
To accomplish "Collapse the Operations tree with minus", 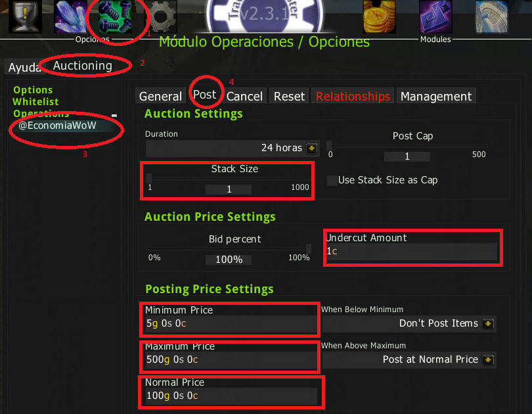I will [114, 116].
